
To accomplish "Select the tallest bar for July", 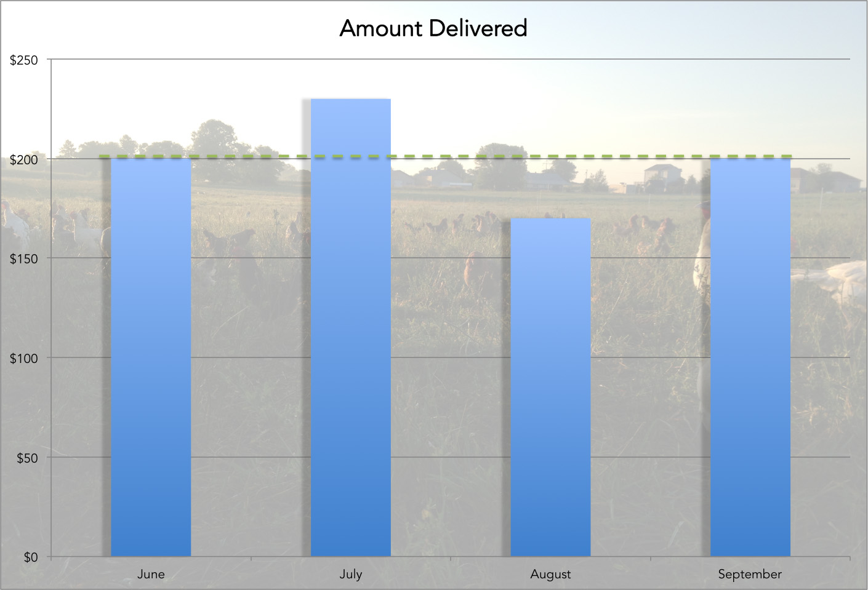I will click(x=350, y=327).
